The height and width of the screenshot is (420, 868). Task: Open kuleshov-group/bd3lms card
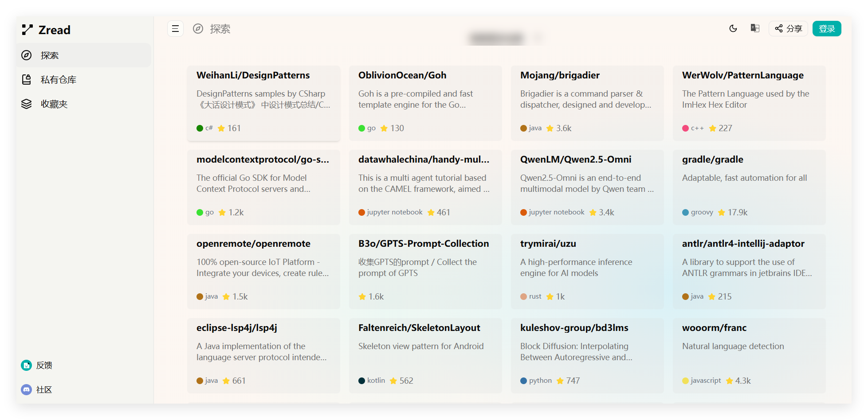pyautogui.click(x=587, y=356)
